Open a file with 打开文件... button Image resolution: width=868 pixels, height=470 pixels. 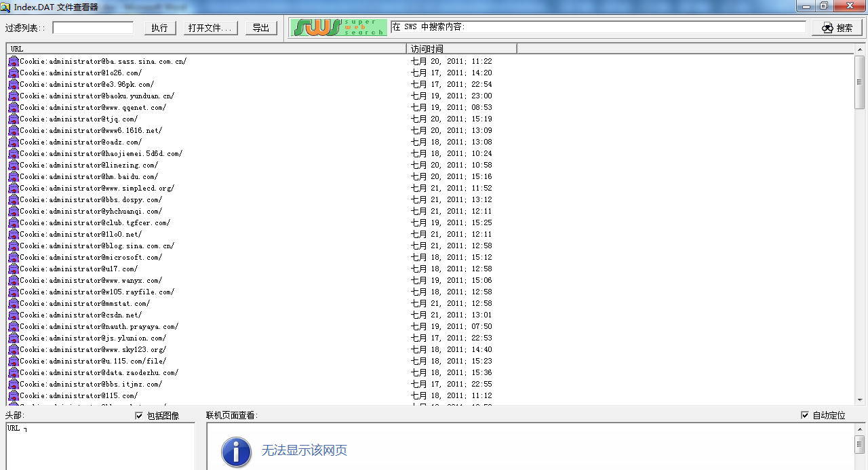pos(210,28)
